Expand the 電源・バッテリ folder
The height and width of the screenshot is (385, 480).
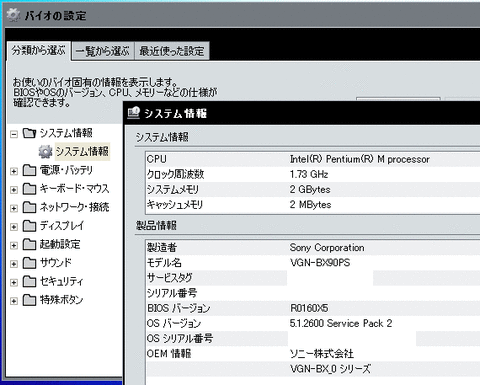pos(14,171)
